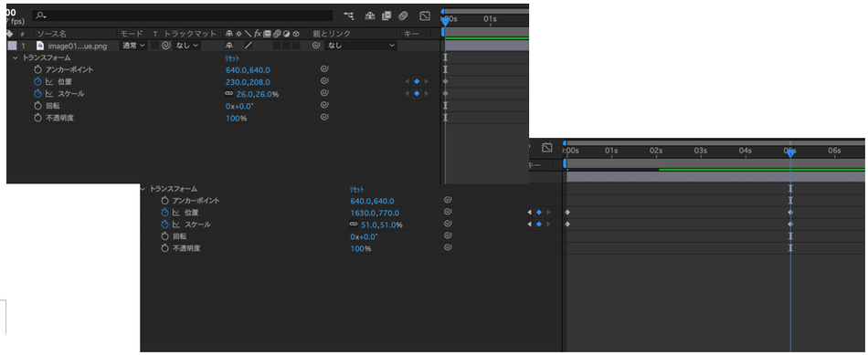Toggle stopwatch for 位置 with value 1630.0,770.0
The height and width of the screenshot is (355, 868).
pyautogui.click(x=164, y=213)
